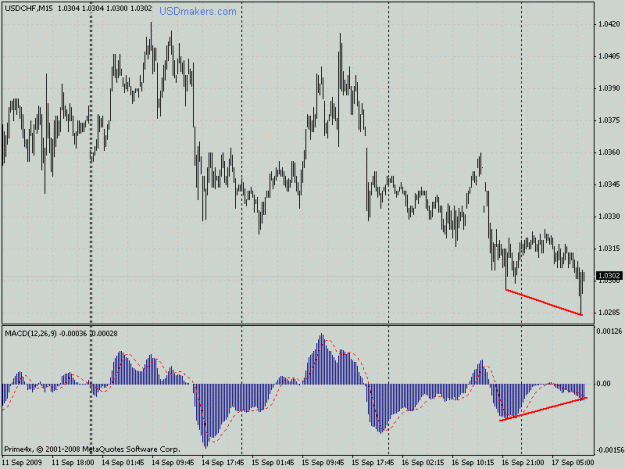Click the MACD(12,26,9) indicator label
This screenshot has width=625, height=469.
point(31,334)
